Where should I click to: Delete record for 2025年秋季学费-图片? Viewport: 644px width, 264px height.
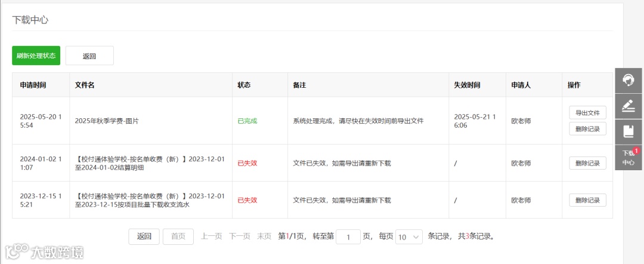point(587,128)
